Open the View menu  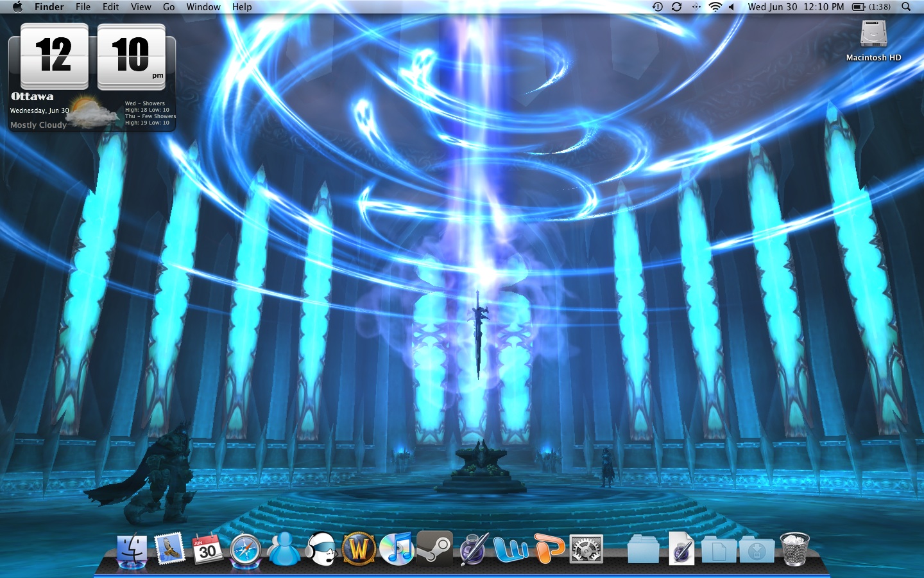tap(141, 6)
